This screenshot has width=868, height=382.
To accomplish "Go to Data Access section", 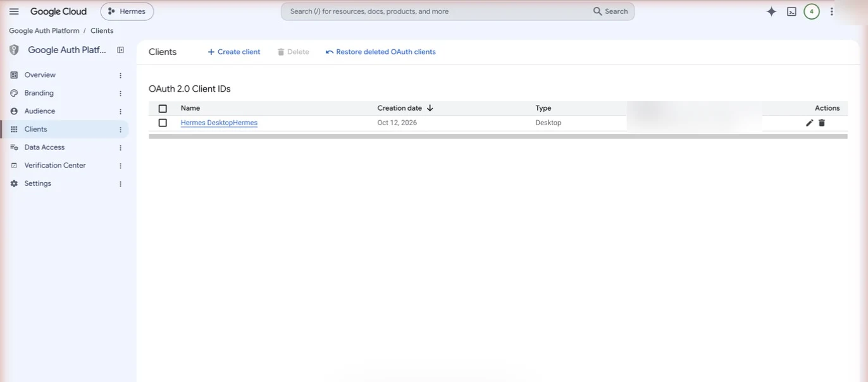I will (x=44, y=147).
